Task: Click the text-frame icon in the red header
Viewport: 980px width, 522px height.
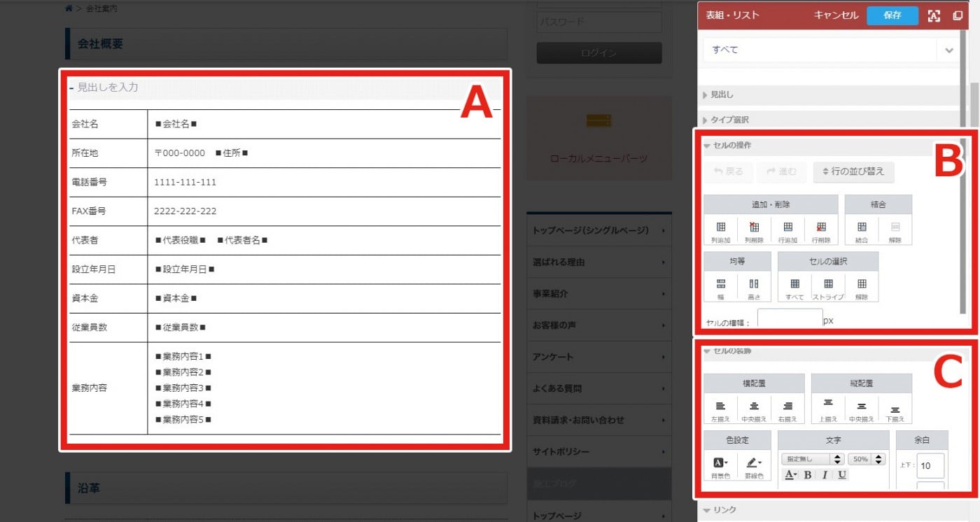Action: click(x=934, y=15)
